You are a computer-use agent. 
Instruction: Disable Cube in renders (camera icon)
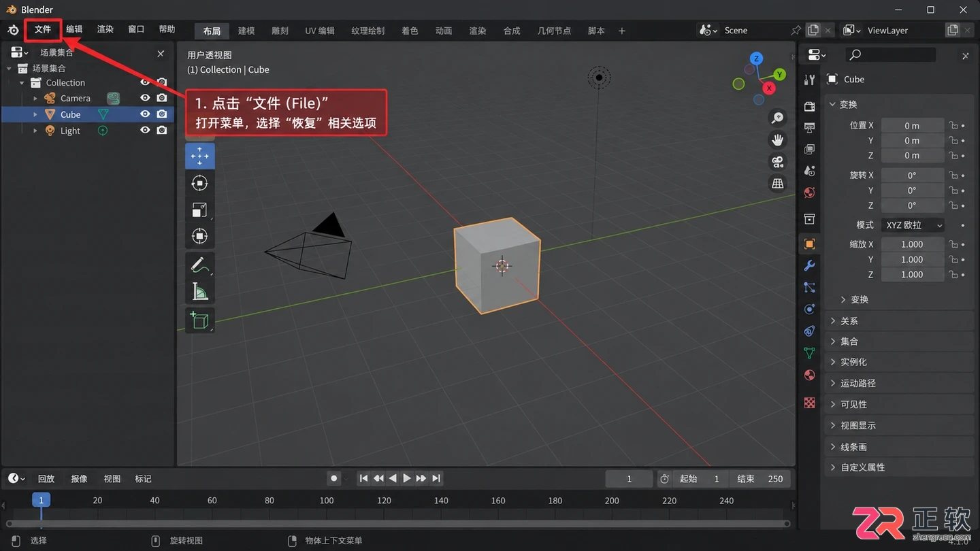(161, 114)
